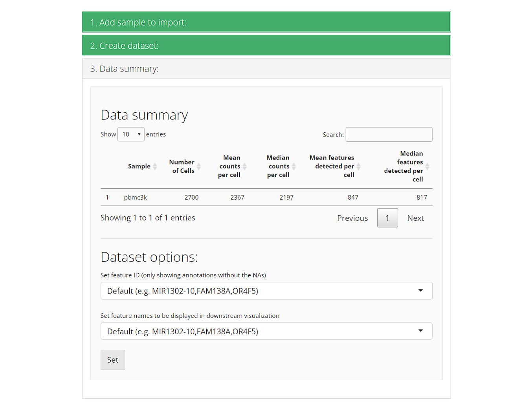Sort by Mean features detected per cell

tap(358, 167)
